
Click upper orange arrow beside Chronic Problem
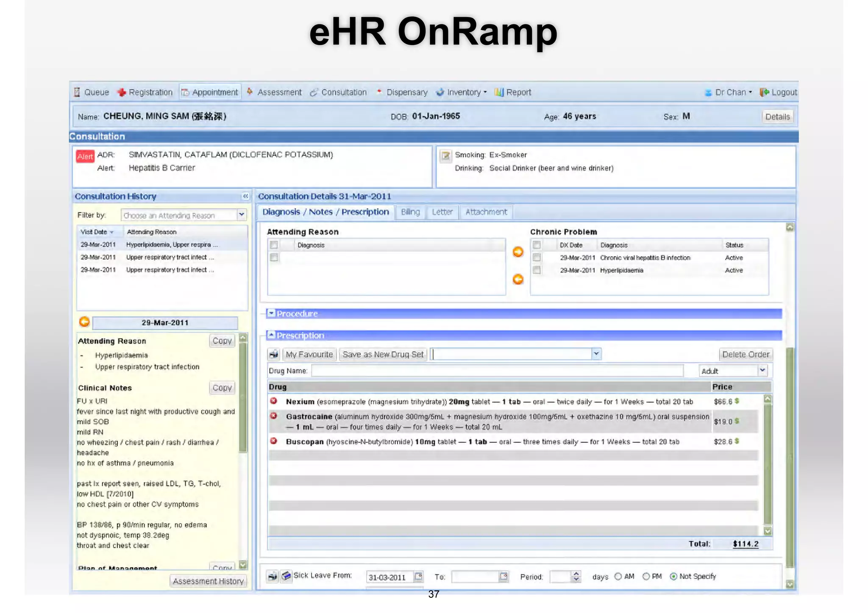[x=517, y=252]
